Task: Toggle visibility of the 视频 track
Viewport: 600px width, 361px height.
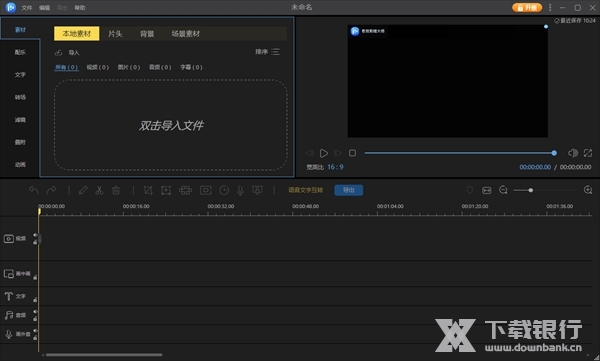Action: [x=36, y=235]
